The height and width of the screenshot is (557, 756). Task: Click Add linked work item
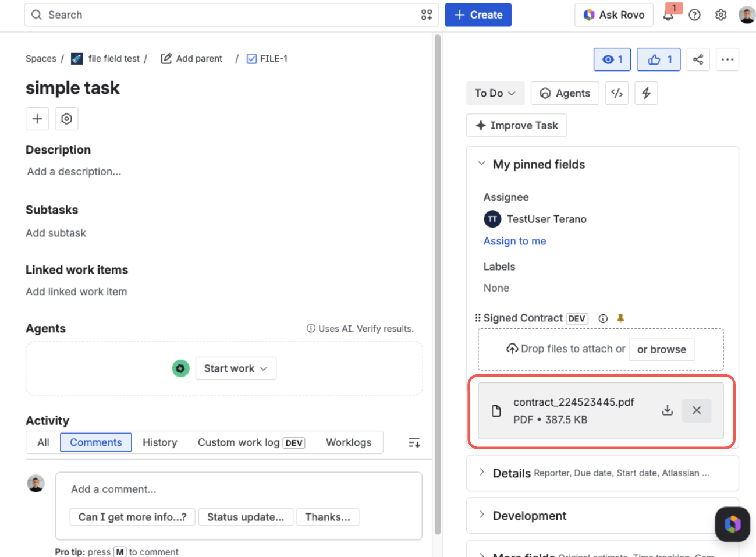click(76, 292)
